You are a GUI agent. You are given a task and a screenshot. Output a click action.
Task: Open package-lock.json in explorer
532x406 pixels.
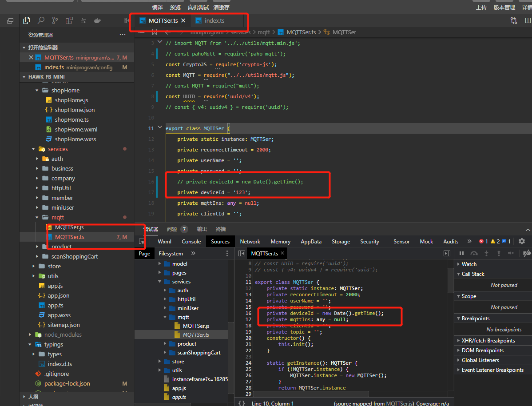click(x=67, y=384)
